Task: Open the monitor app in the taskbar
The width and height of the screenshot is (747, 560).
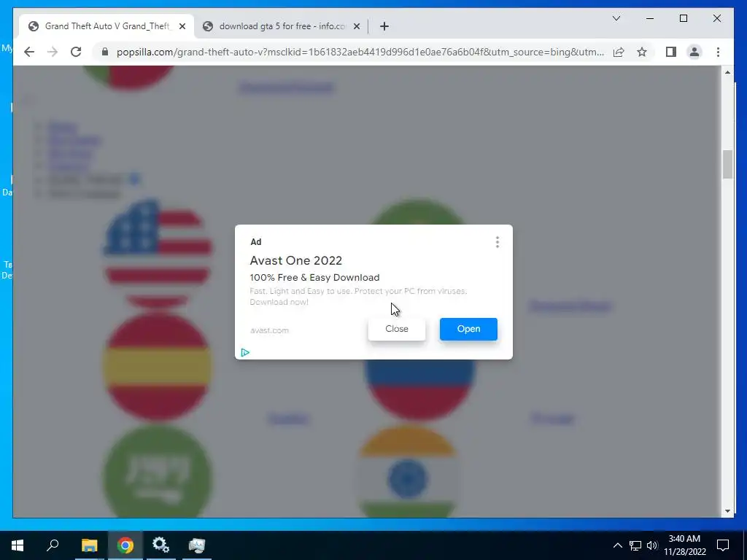Action: [x=196, y=545]
